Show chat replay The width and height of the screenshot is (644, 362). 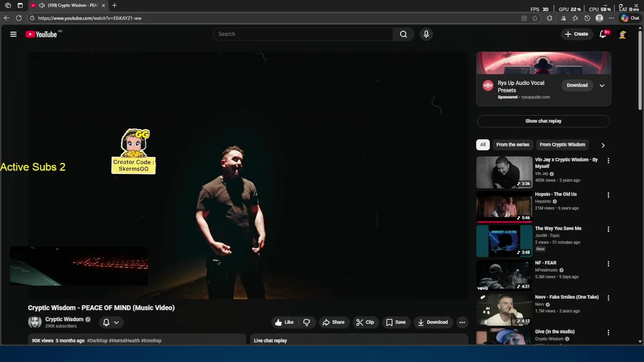pos(543,121)
